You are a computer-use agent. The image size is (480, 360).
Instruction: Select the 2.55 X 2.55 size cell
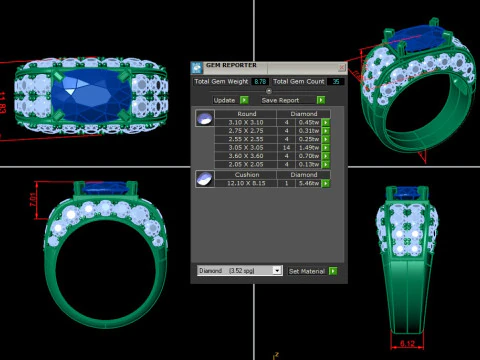tap(246, 139)
